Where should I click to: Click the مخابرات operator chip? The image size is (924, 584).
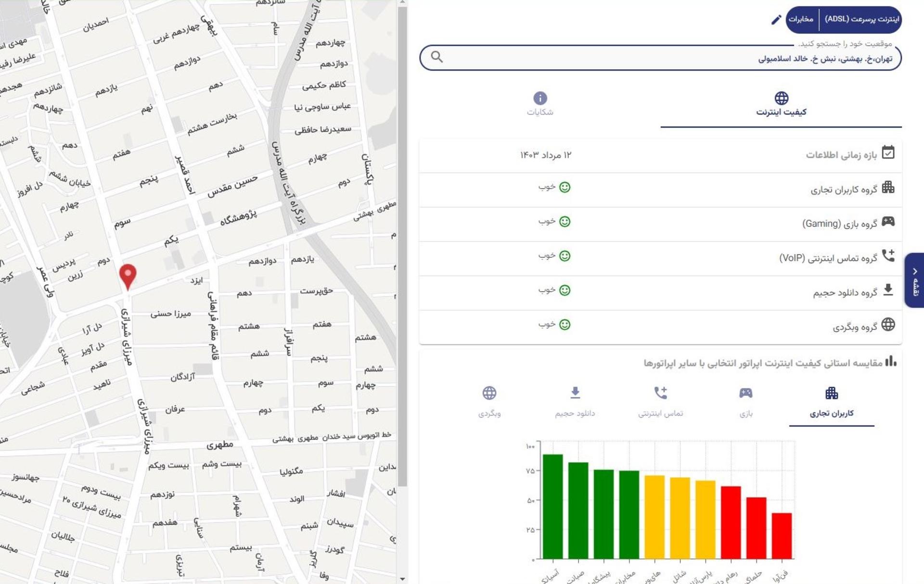[801, 20]
